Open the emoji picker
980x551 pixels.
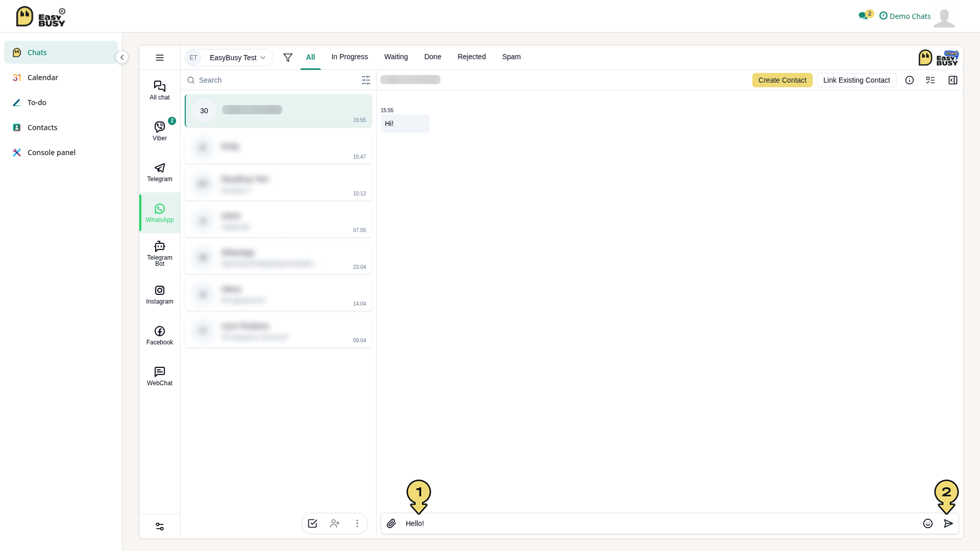pos(928,523)
